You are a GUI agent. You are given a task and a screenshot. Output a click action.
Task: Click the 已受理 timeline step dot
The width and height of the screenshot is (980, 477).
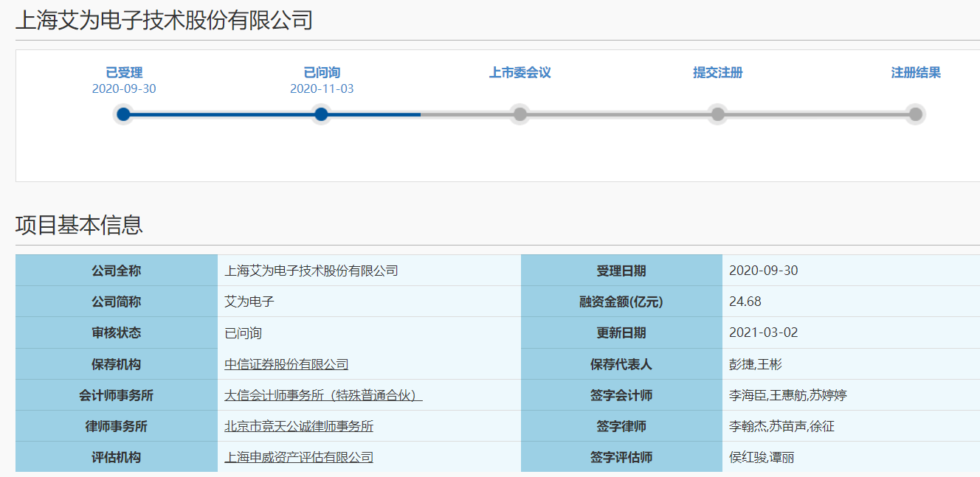pyautogui.click(x=123, y=114)
